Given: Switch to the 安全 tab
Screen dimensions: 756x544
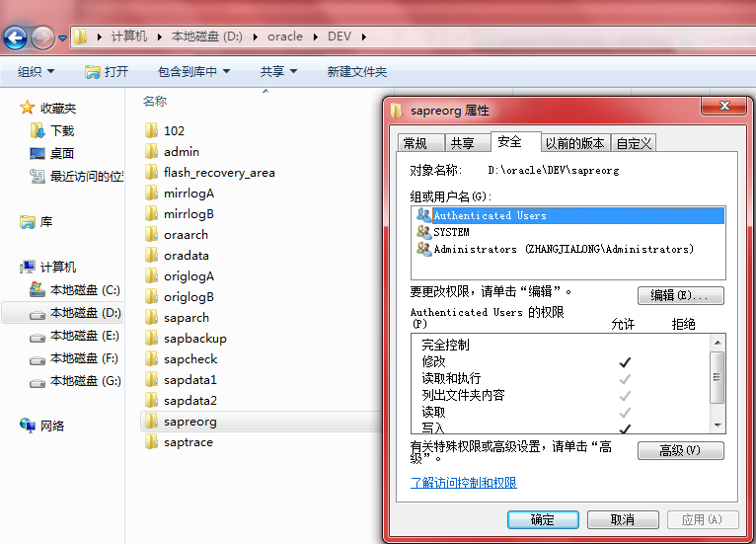Looking at the screenshot, I should tap(515, 142).
